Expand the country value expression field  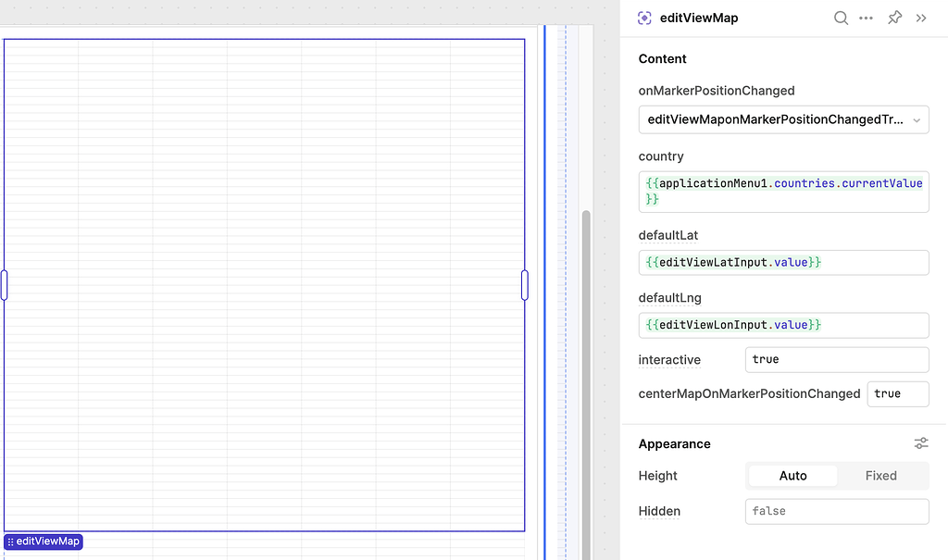click(783, 192)
